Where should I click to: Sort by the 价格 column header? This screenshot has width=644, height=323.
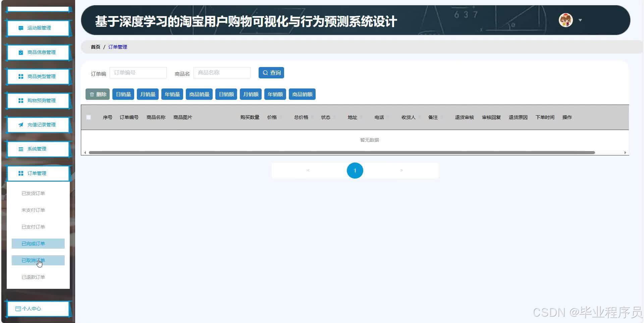pyautogui.click(x=272, y=117)
